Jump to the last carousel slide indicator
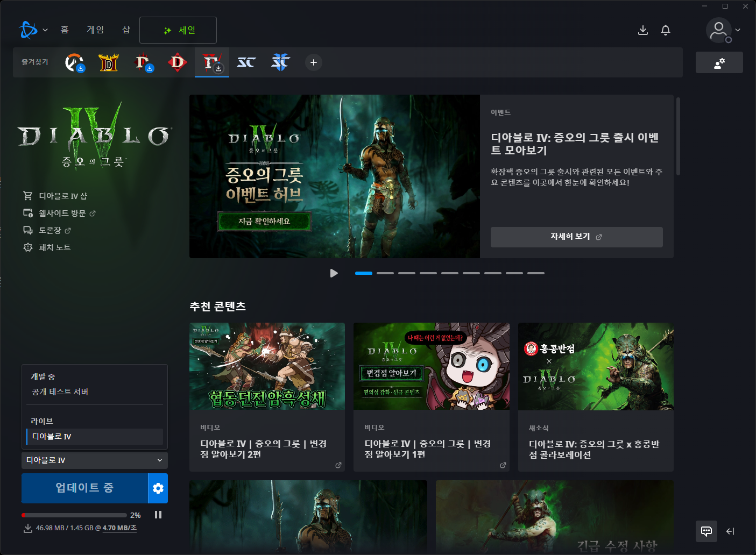This screenshot has width=756, height=555. click(536, 273)
